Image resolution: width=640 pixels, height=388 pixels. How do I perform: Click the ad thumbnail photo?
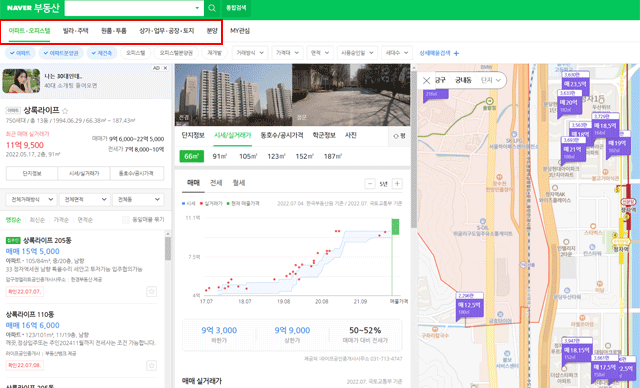[x=21, y=81]
